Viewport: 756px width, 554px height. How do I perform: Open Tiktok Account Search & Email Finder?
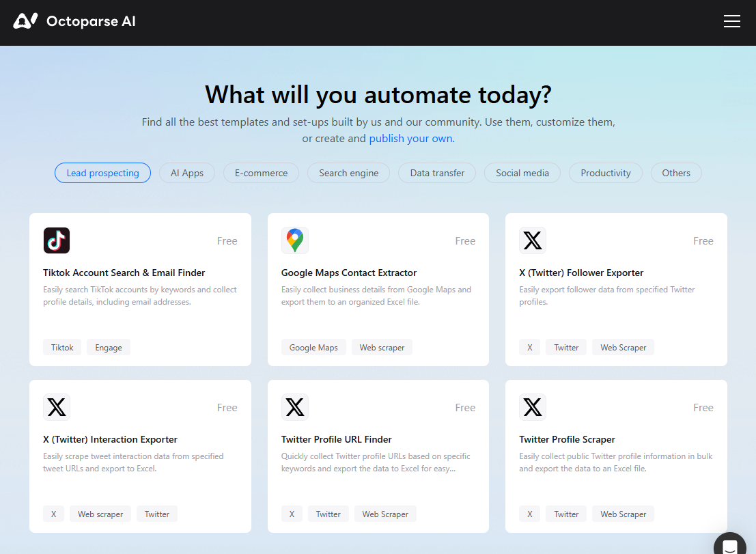(124, 273)
